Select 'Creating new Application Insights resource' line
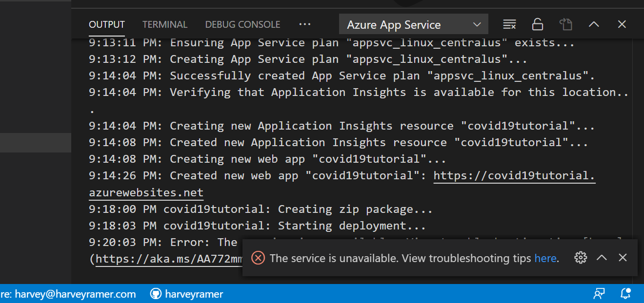 342,126
